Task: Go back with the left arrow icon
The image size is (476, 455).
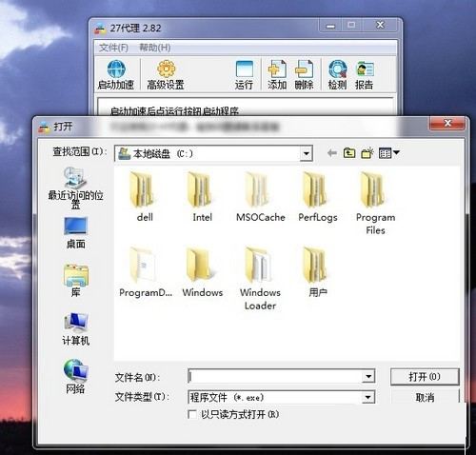Action: (x=332, y=153)
